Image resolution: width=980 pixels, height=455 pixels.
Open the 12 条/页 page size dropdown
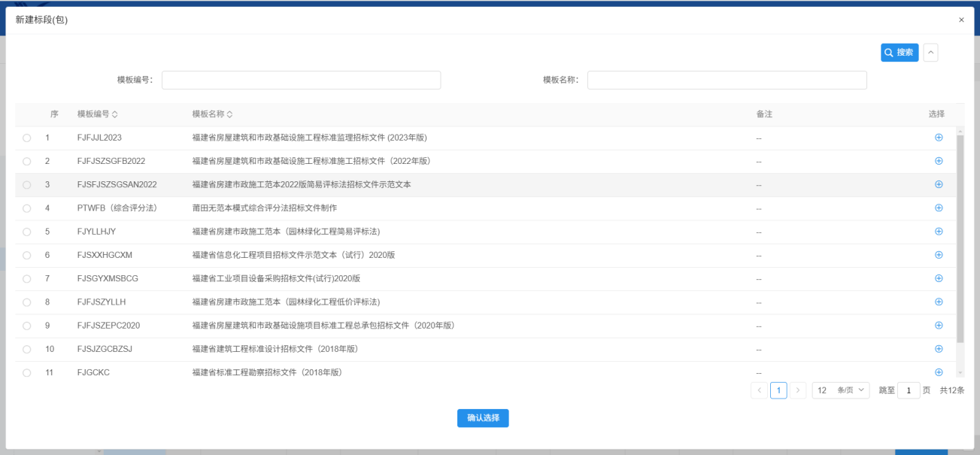pyautogui.click(x=840, y=390)
